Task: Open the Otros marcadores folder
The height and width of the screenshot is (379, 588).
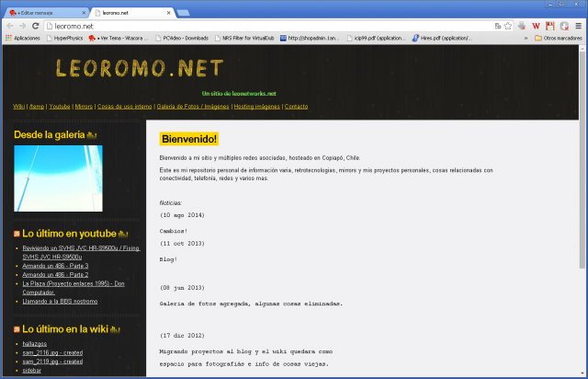Action: click(558, 38)
